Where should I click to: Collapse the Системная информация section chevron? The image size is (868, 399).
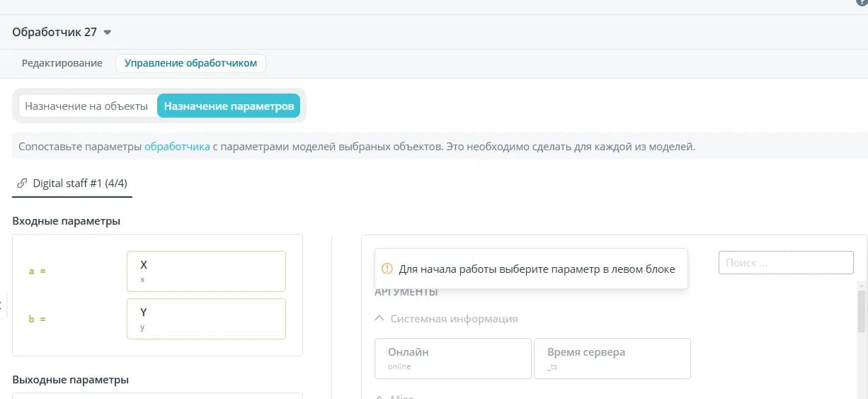tap(380, 319)
